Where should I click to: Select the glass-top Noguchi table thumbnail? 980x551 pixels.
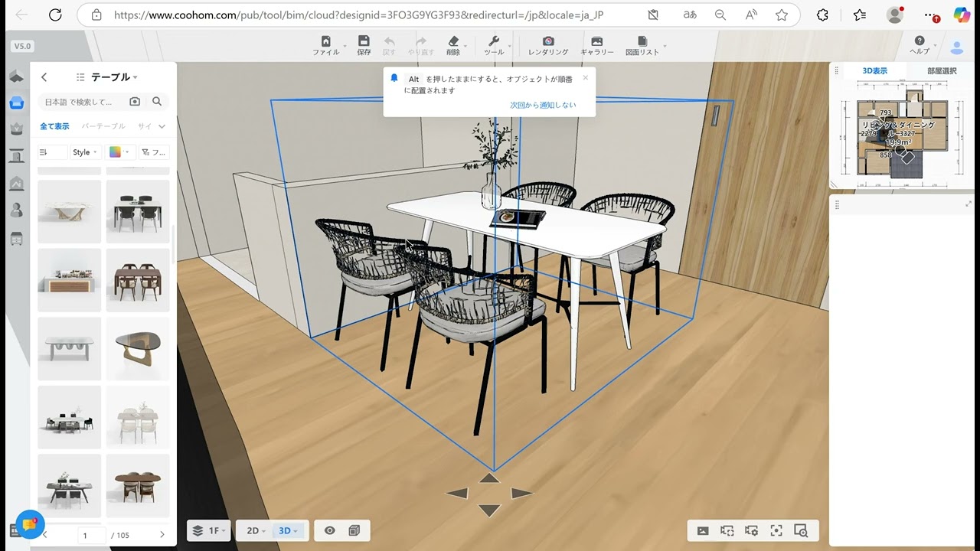pyautogui.click(x=138, y=349)
